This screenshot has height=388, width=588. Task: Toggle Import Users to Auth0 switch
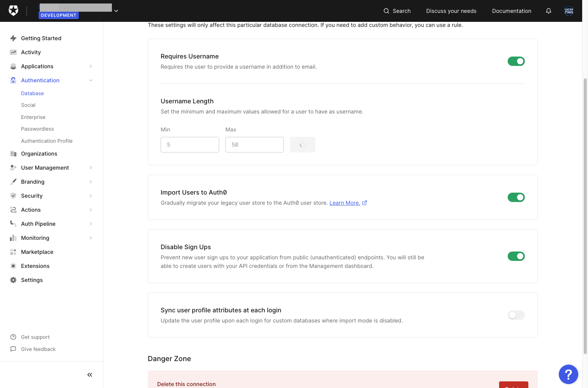516,197
